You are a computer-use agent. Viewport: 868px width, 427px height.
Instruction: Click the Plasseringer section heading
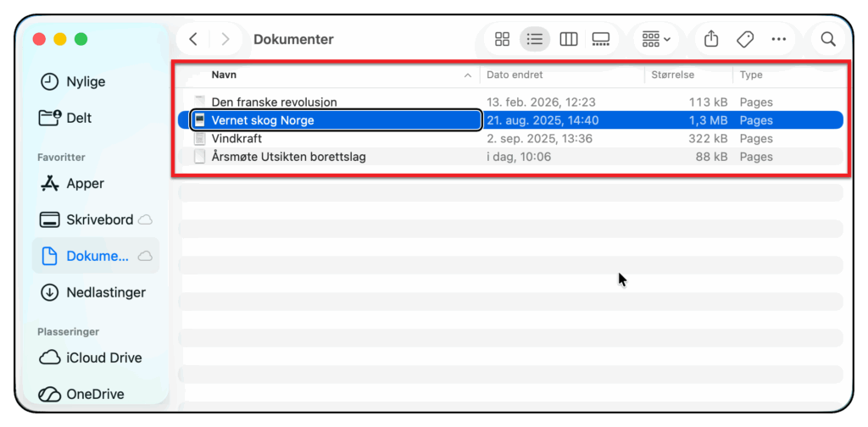click(68, 332)
